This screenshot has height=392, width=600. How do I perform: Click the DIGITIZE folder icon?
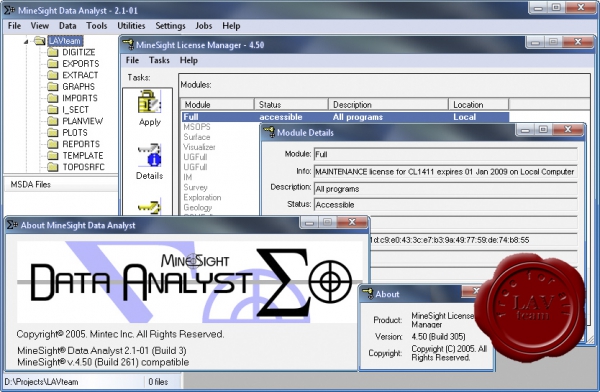[53, 52]
